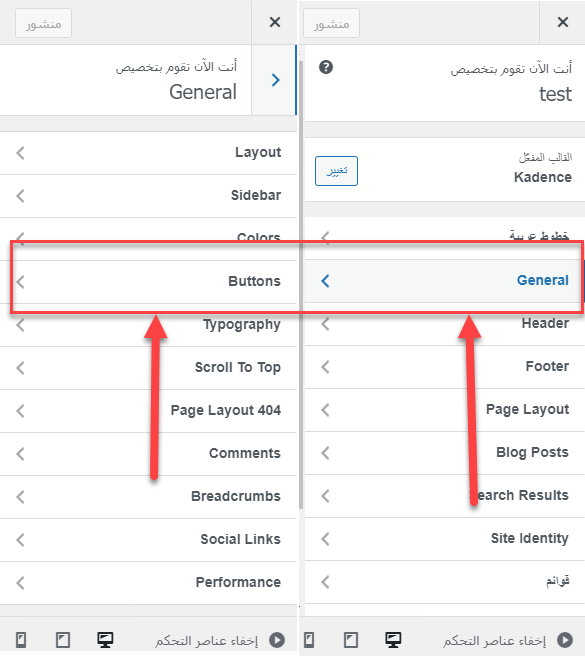Open the Site Identity section
This screenshot has height=656, width=585.
pos(444,538)
